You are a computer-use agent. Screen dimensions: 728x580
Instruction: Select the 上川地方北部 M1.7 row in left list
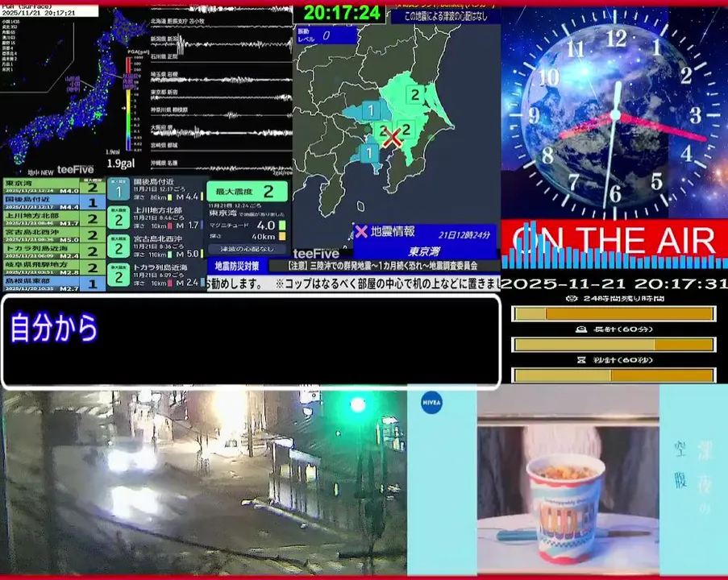pyautogui.click(x=54, y=219)
